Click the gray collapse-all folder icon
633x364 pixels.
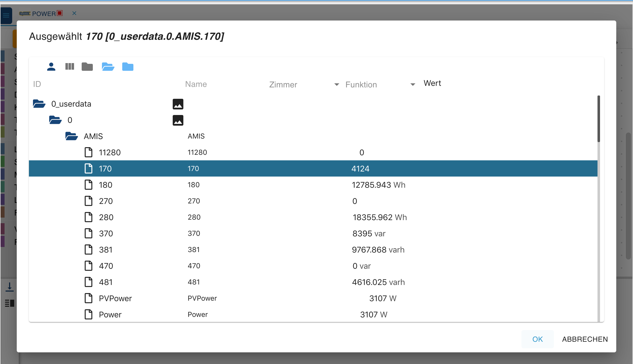point(87,67)
